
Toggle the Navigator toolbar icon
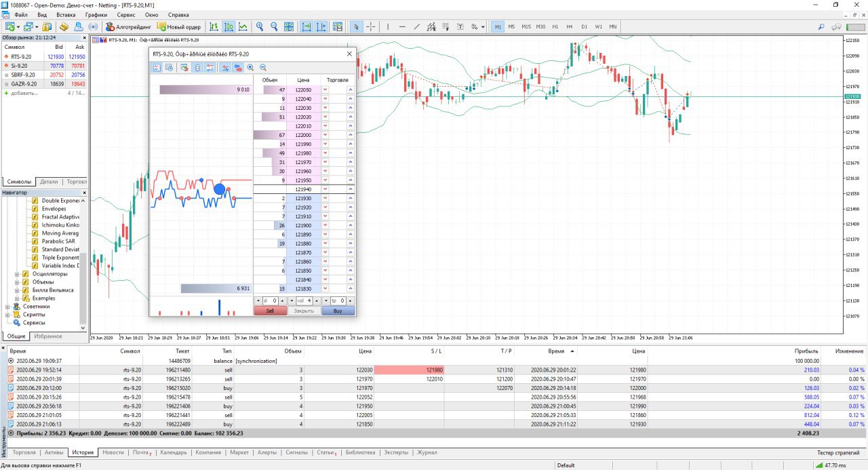tap(64, 27)
